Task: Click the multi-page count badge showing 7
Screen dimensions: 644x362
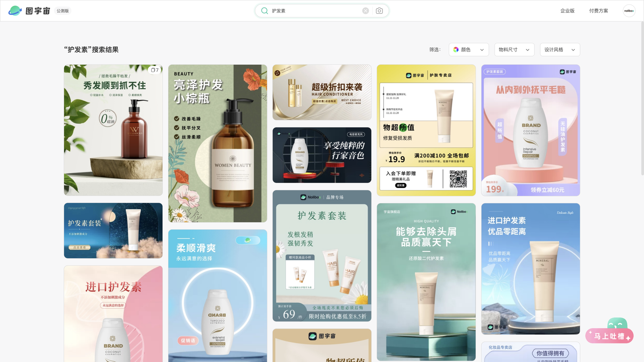Action: point(155,70)
